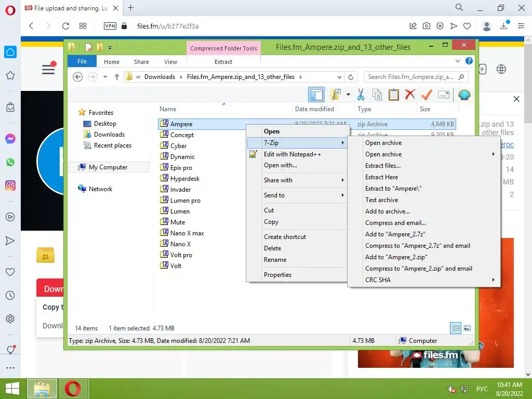
Task: Click the red X Delete icon in toolbar
Action: click(x=410, y=95)
